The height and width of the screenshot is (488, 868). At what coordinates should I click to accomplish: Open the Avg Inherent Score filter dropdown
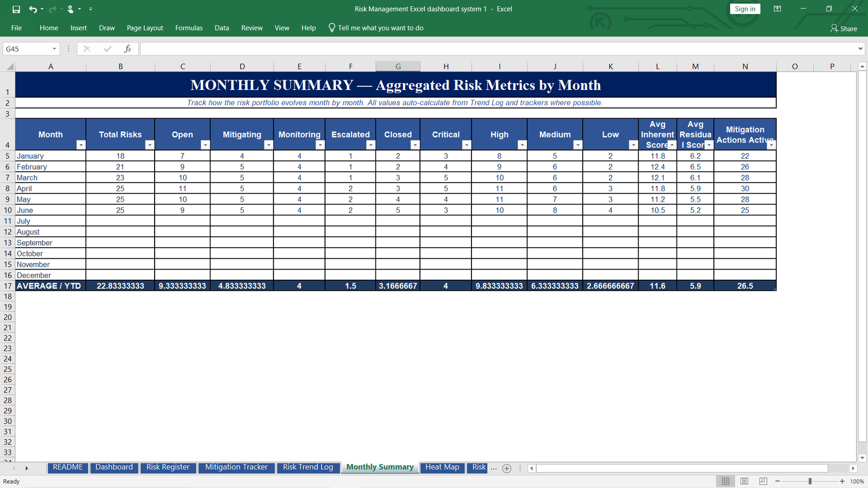[x=672, y=145]
